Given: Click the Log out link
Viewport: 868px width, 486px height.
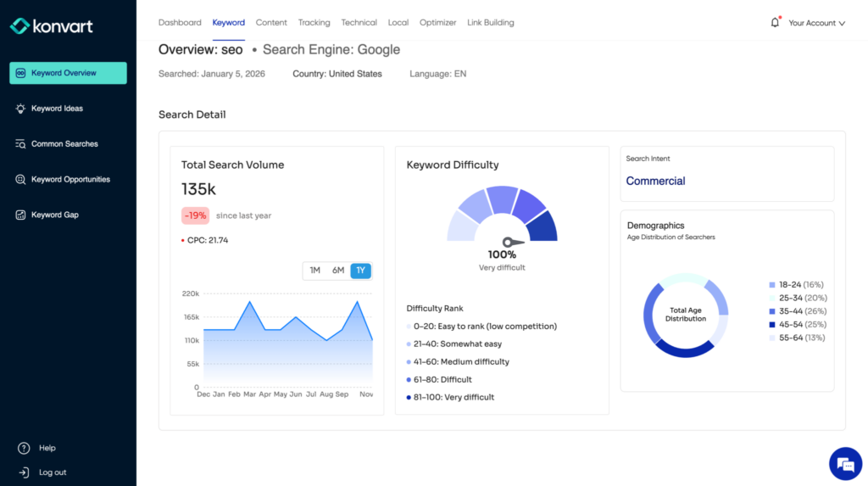Looking at the screenshot, I should (53, 472).
